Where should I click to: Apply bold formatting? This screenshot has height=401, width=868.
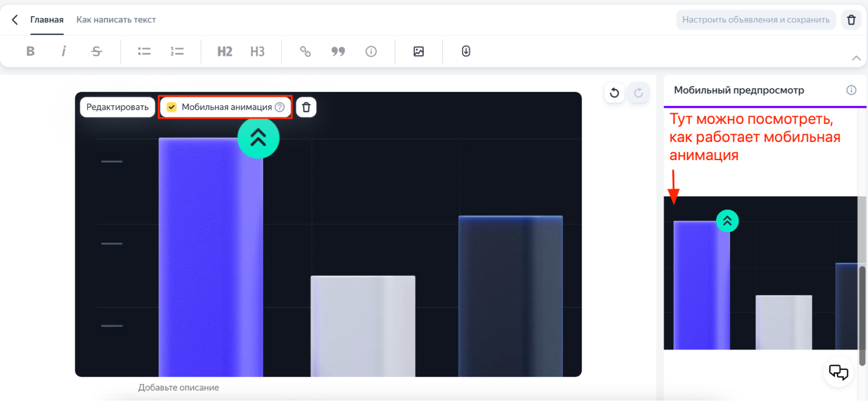pyautogui.click(x=30, y=51)
